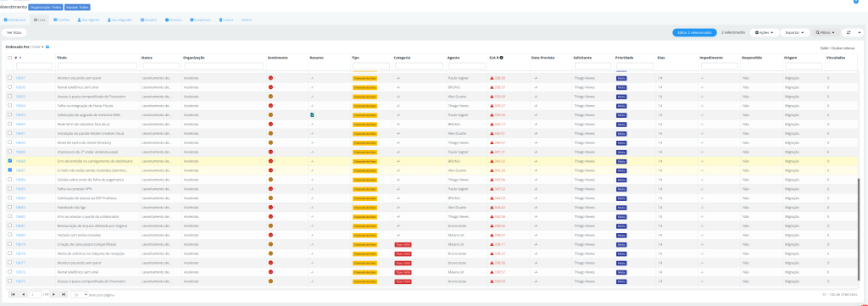The height and width of the screenshot is (306, 868).
Task: Click the SLA R info icon
Action: pos(502,58)
